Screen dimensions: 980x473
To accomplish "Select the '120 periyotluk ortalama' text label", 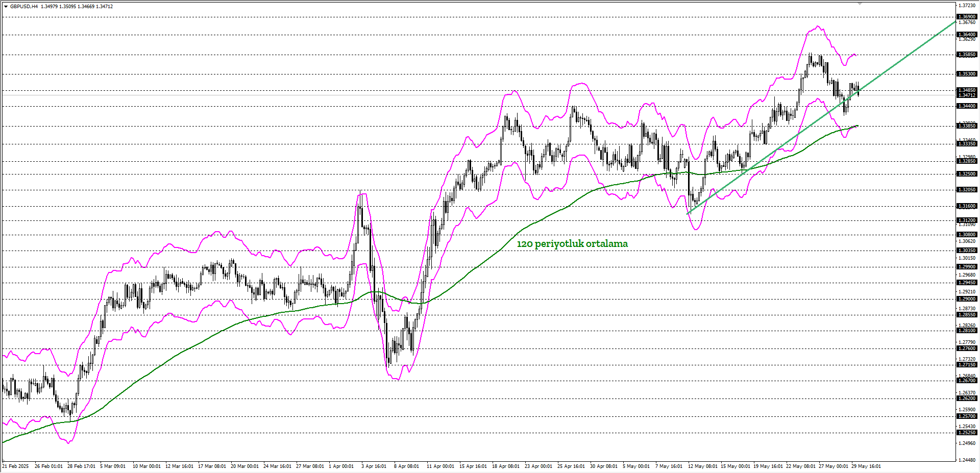I will (572, 244).
